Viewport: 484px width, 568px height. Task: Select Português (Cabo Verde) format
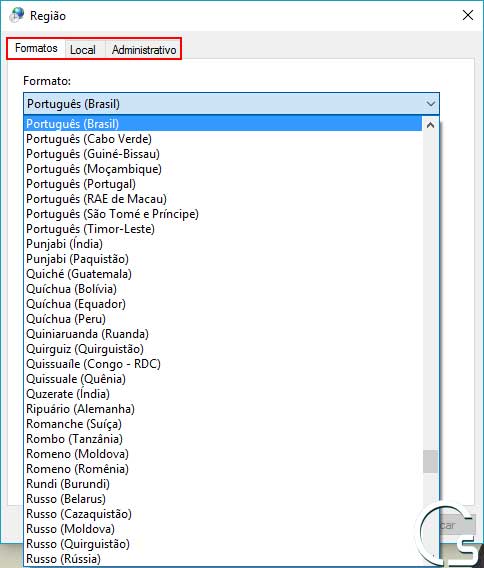click(x=223, y=139)
